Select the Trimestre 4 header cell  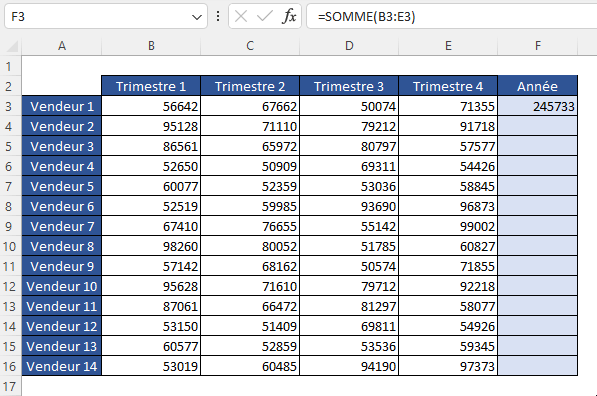point(448,86)
